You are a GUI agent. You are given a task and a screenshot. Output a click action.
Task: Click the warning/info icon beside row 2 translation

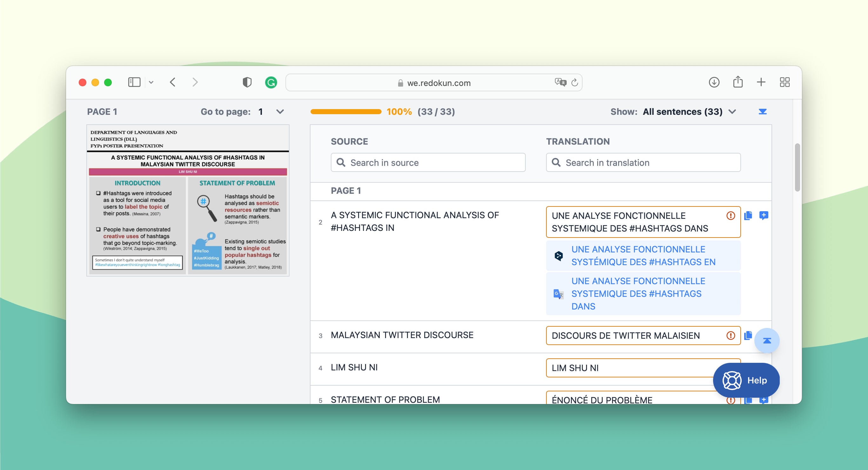[731, 215]
